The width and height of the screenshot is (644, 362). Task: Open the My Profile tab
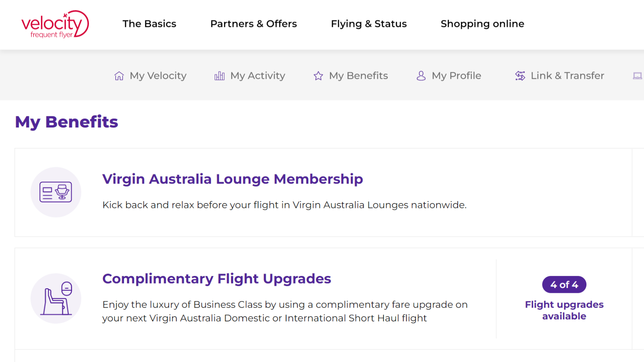tap(456, 76)
